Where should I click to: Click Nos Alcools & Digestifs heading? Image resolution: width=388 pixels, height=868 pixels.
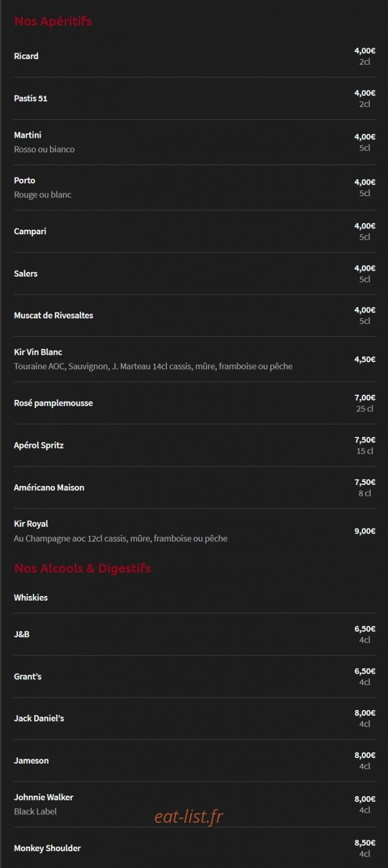point(82,568)
